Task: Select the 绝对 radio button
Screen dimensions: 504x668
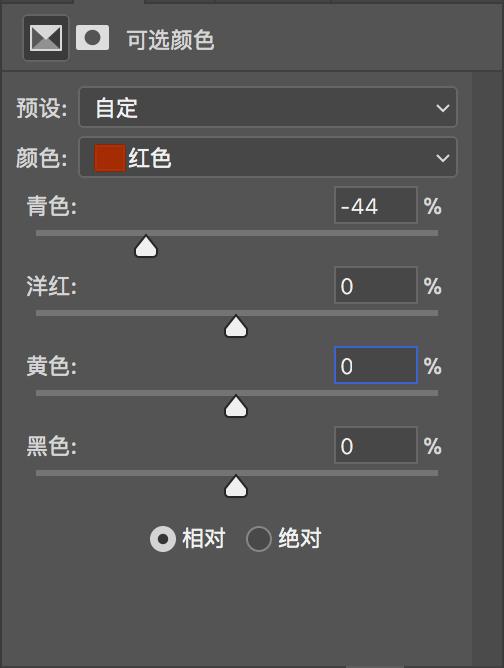Action: tap(259, 539)
